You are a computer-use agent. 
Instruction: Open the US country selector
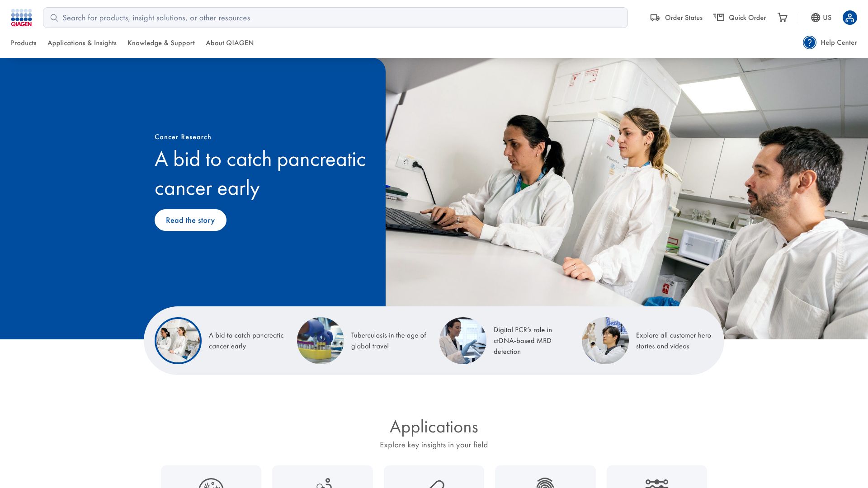(x=827, y=18)
